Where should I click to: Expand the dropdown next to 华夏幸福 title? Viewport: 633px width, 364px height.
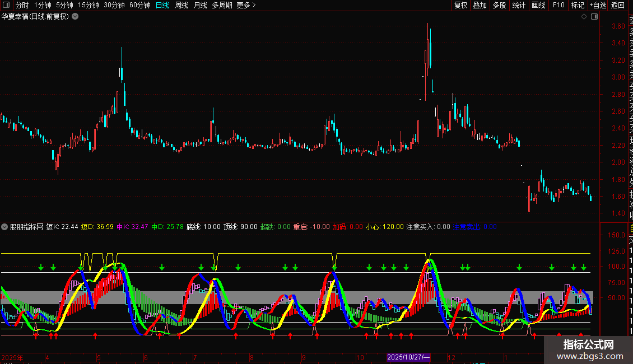tap(75, 16)
